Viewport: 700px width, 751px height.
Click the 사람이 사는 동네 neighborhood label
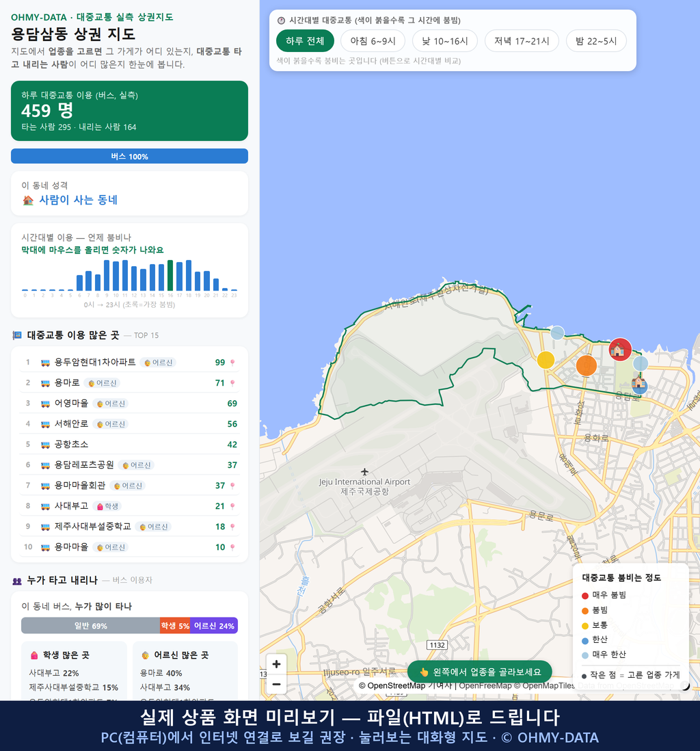[78, 200]
